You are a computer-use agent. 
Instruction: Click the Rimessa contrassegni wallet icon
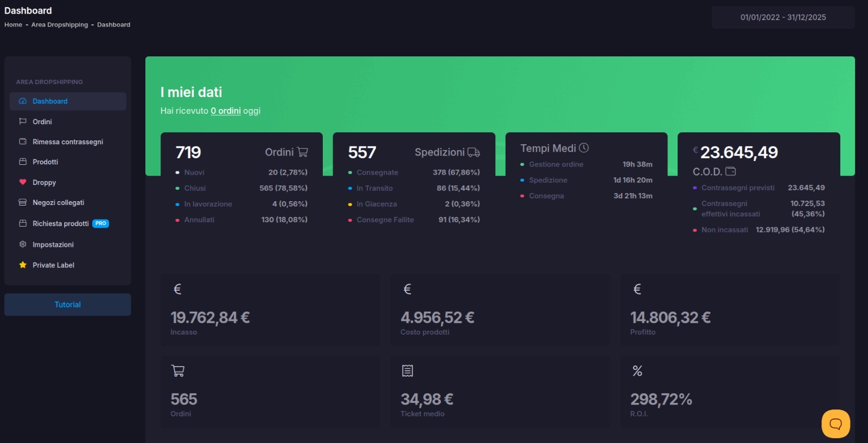tap(23, 142)
